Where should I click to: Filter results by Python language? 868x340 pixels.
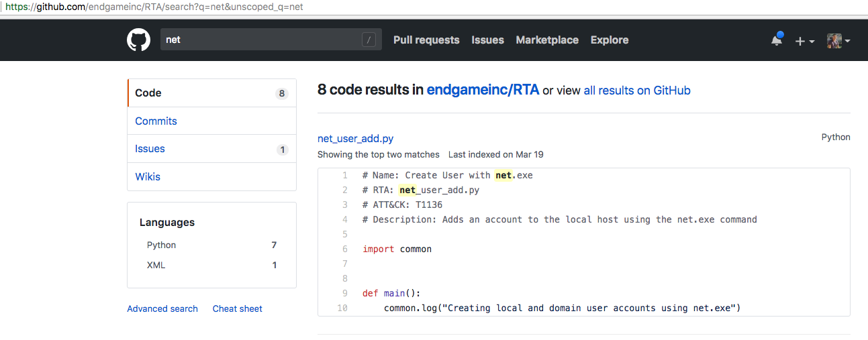click(x=162, y=245)
